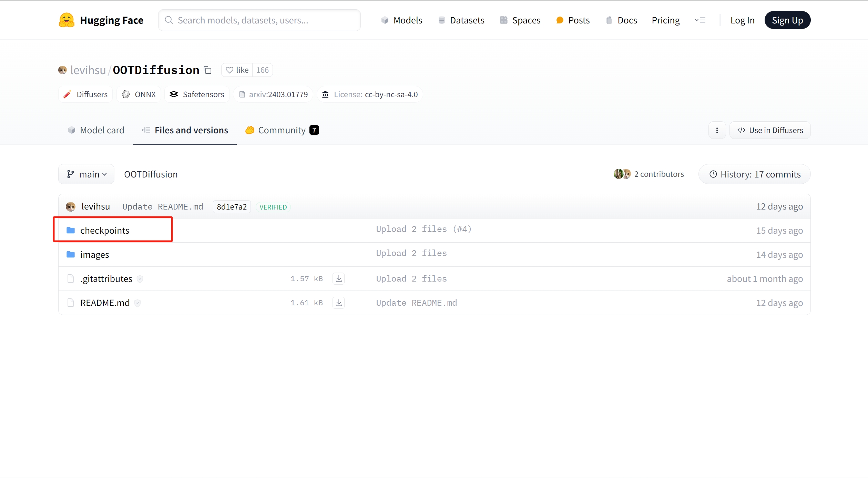Click the Hugging Face logo icon
The image size is (868, 478).
click(67, 20)
